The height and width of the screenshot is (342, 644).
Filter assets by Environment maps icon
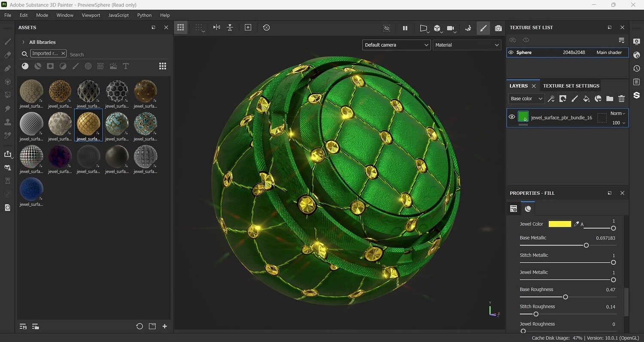click(113, 66)
